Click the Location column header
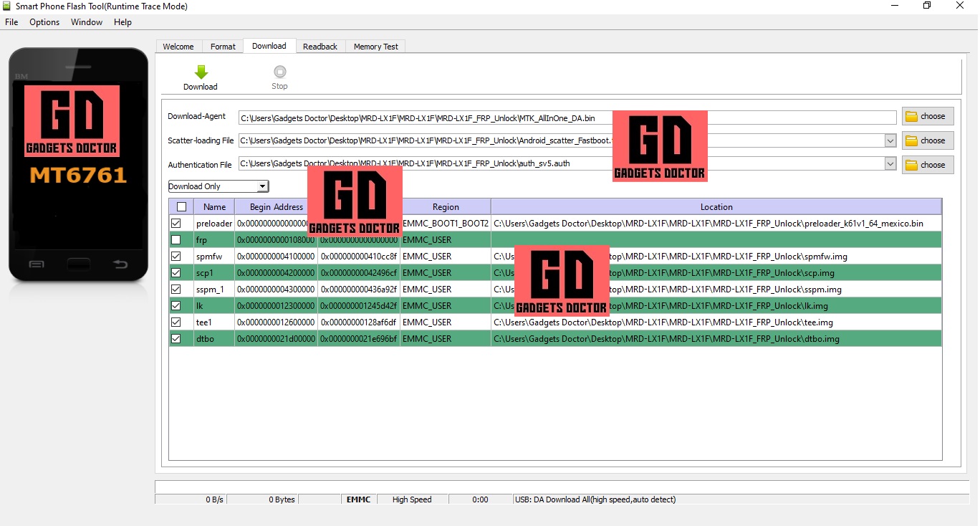 [716, 207]
